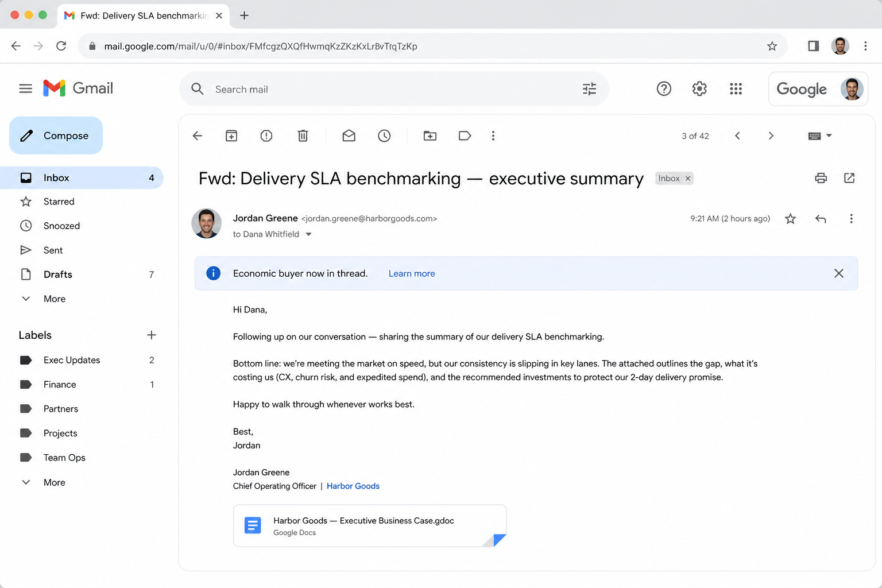Go to the older conversation arrow

[771, 136]
